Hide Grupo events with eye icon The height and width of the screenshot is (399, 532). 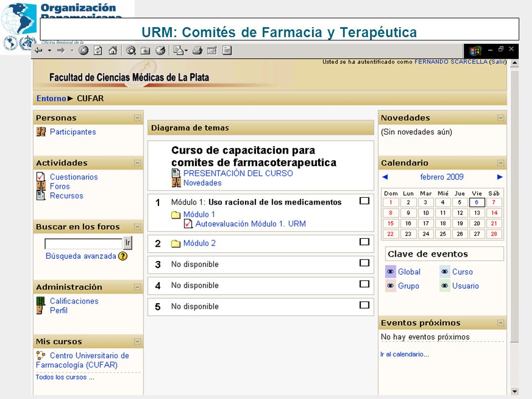point(391,286)
